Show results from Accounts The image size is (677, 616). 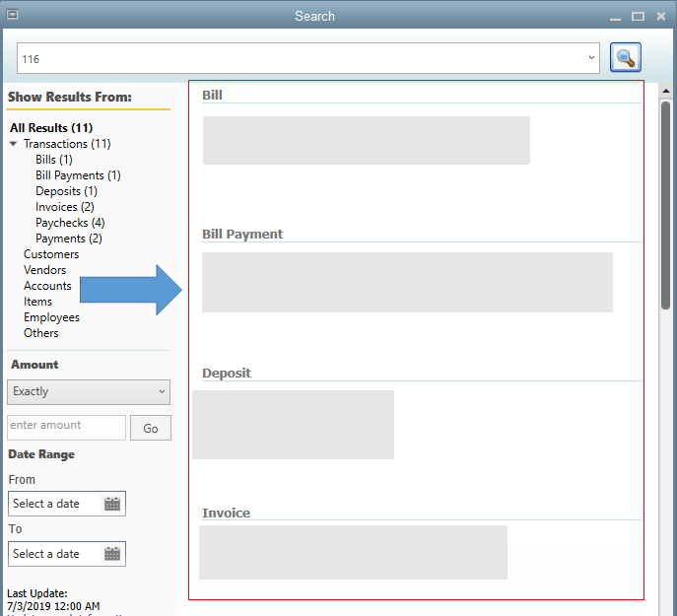[x=47, y=286]
